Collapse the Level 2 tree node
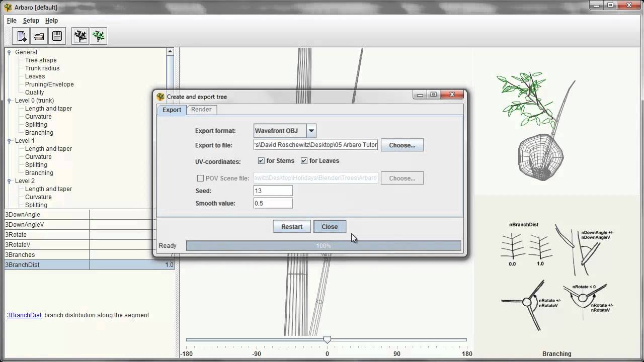 pyautogui.click(x=9, y=181)
